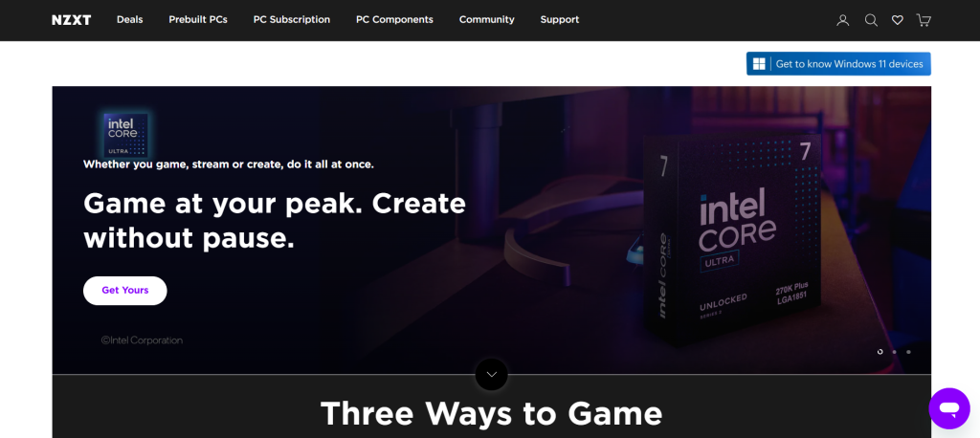Click Get to know Windows 11 devices
Viewport: 980px width, 438px height.
click(x=838, y=64)
